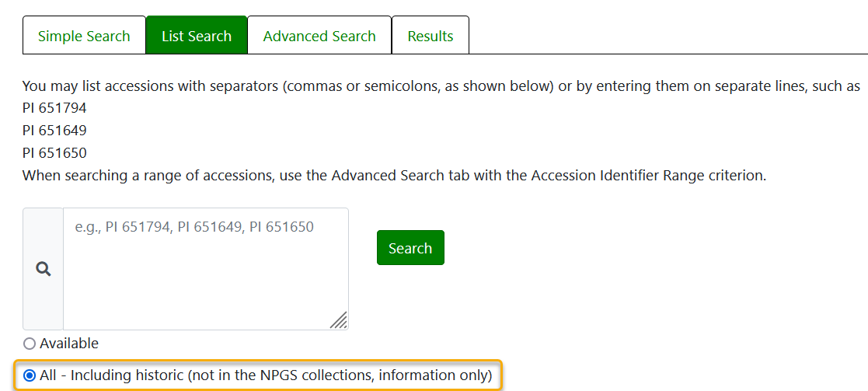
Task: Focus the accession list text area
Action: click(206, 269)
